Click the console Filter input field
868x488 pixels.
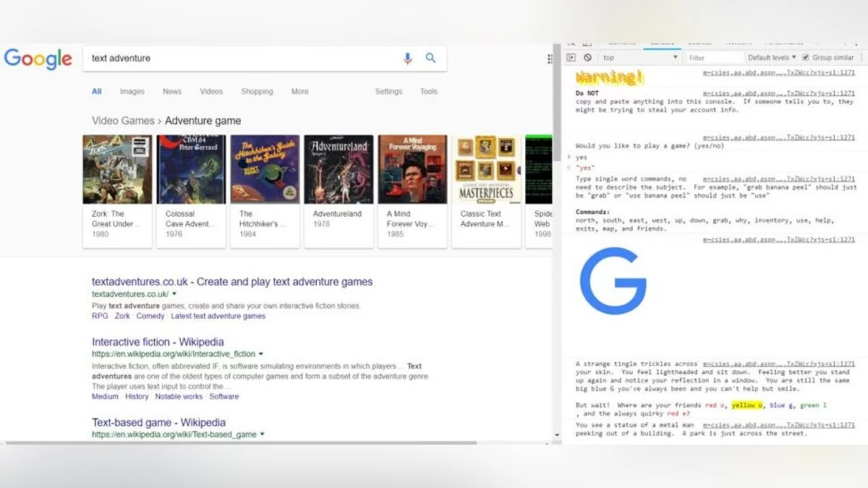(713, 58)
